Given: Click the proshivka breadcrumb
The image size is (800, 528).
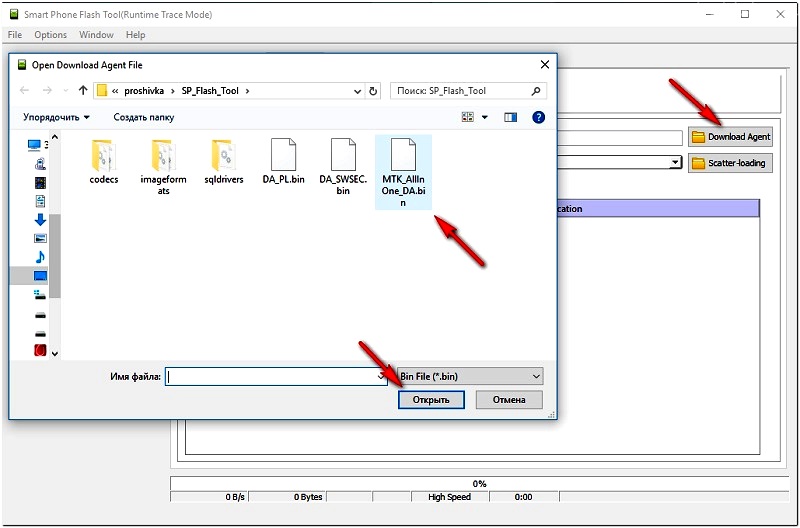Looking at the screenshot, I should pyautogui.click(x=144, y=91).
